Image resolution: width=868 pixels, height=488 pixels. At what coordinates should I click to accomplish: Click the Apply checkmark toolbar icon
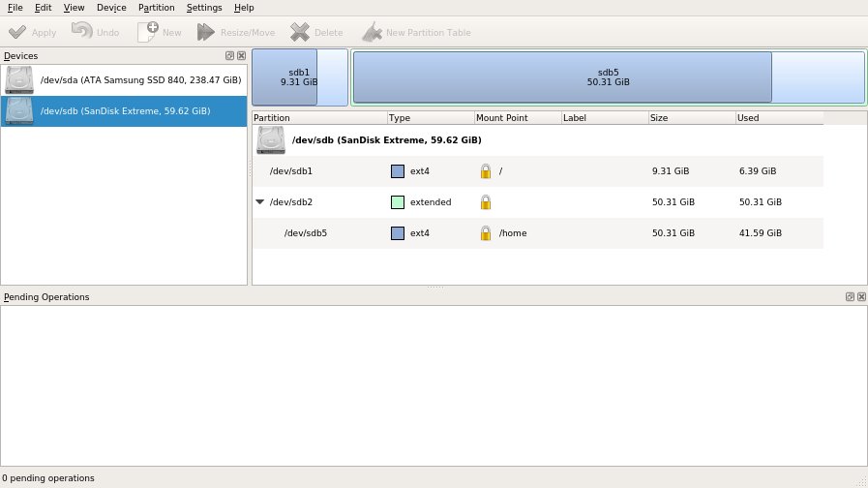click(16, 32)
